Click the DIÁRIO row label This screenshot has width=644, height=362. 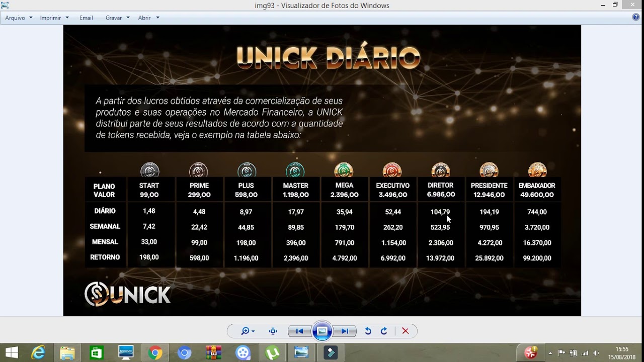105,211
